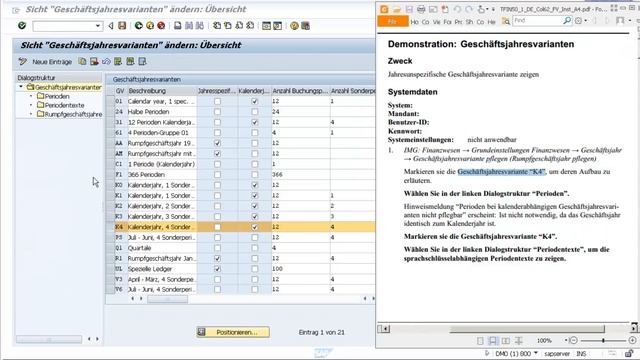Collapse the Geschäftsjahresvarianten tree folder

[x=21, y=87]
